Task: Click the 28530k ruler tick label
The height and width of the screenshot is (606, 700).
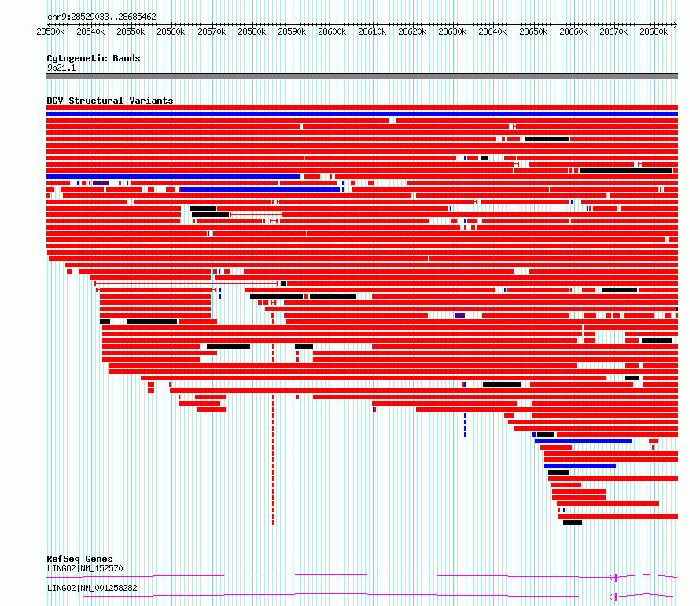Action: [50, 31]
